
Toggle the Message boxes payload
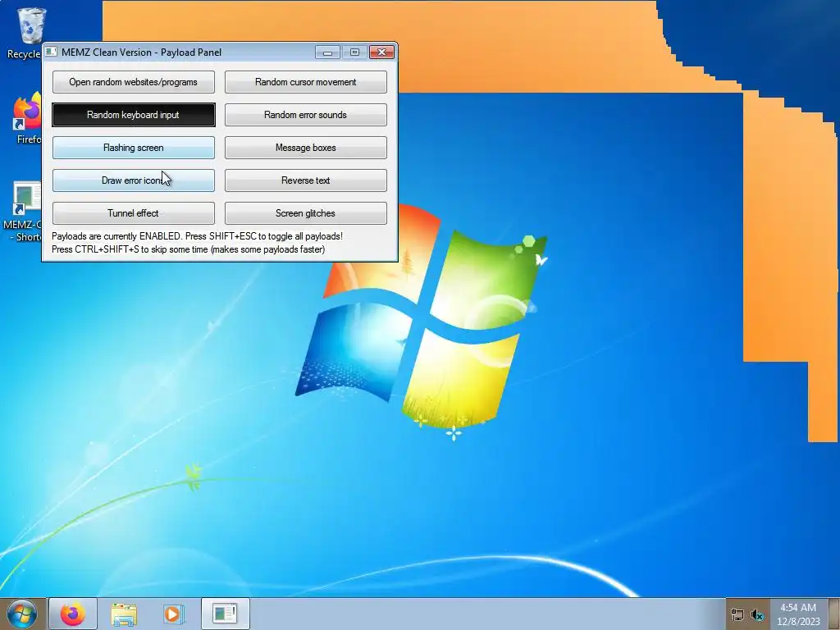click(305, 148)
